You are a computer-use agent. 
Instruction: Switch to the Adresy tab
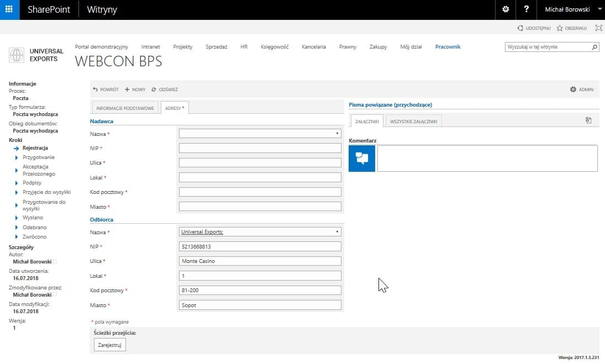click(175, 108)
